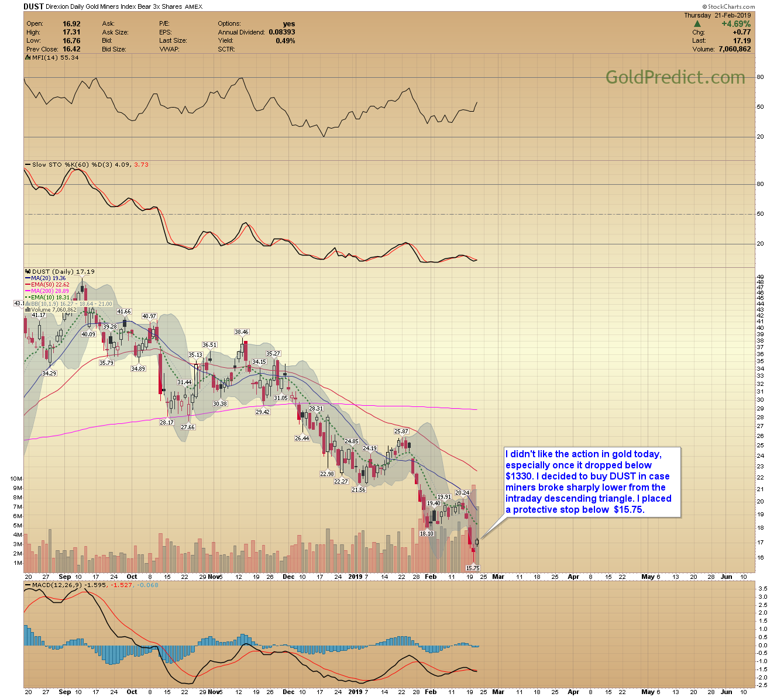Click the 25.87 price high label
Screen dimensions: 784x697
401,432
